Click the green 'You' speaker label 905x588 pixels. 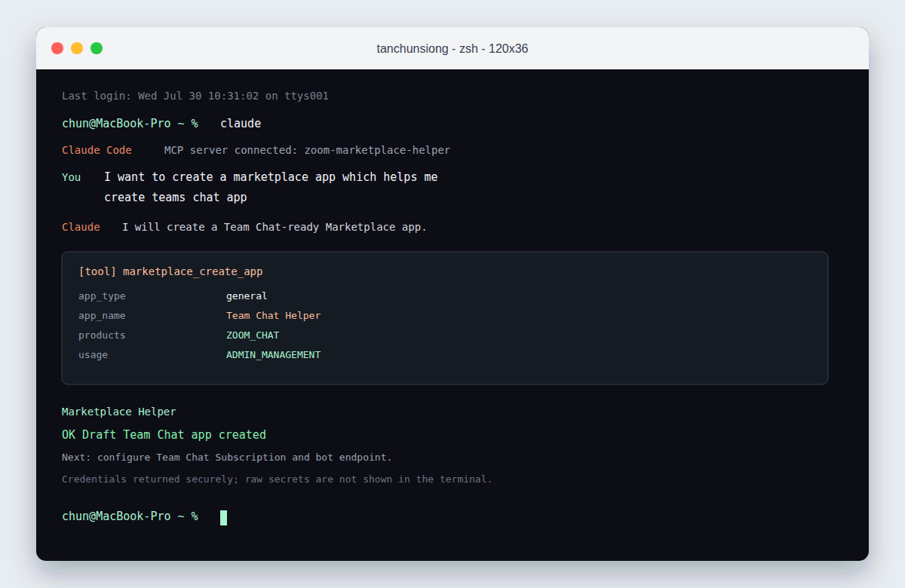click(x=71, y=177)
